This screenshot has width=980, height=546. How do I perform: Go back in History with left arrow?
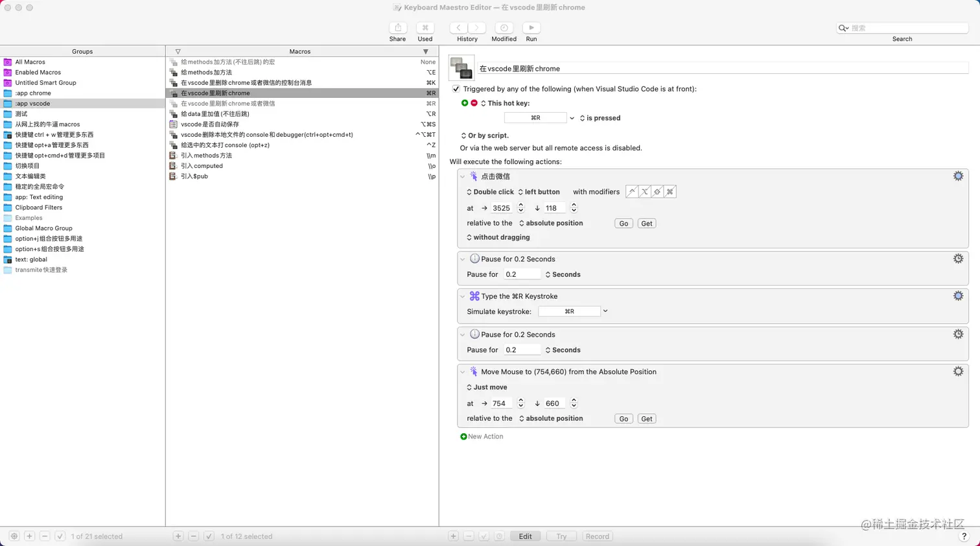(458, 28)
